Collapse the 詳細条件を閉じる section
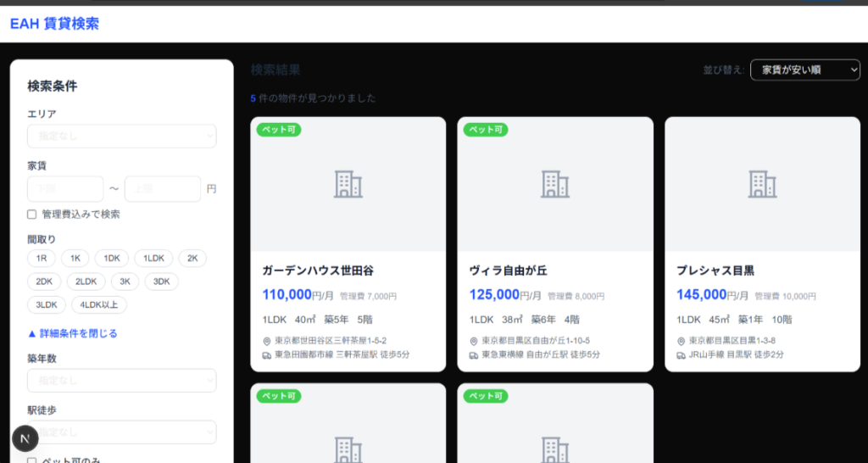 [72, 333]
